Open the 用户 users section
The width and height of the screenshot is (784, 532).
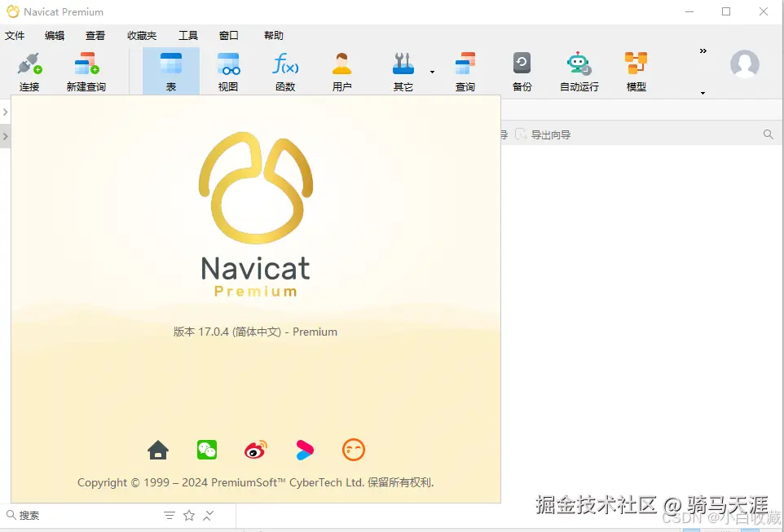point(342,72)
